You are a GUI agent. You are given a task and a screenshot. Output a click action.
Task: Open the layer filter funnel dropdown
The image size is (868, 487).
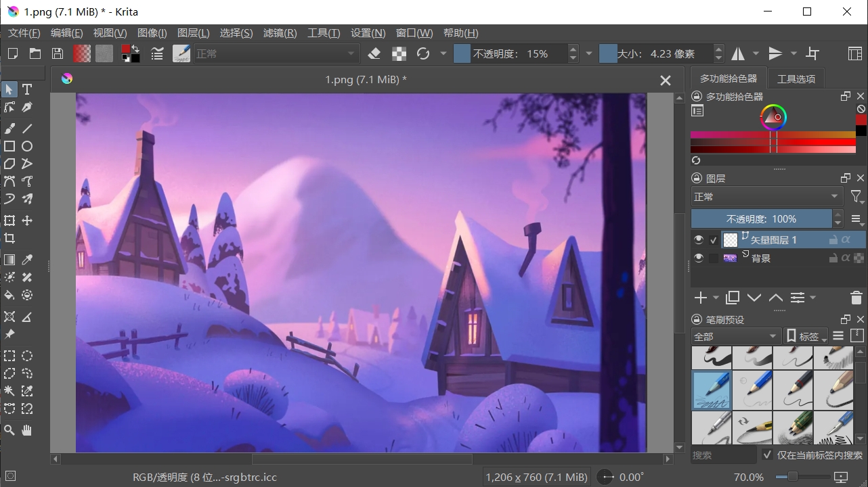coord(857,197)
